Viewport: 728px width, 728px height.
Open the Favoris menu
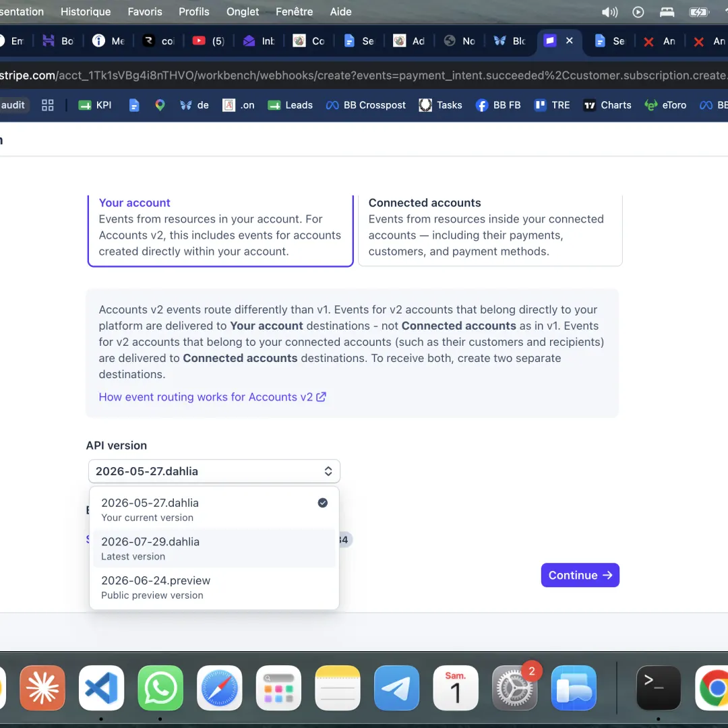click(145, 11)
